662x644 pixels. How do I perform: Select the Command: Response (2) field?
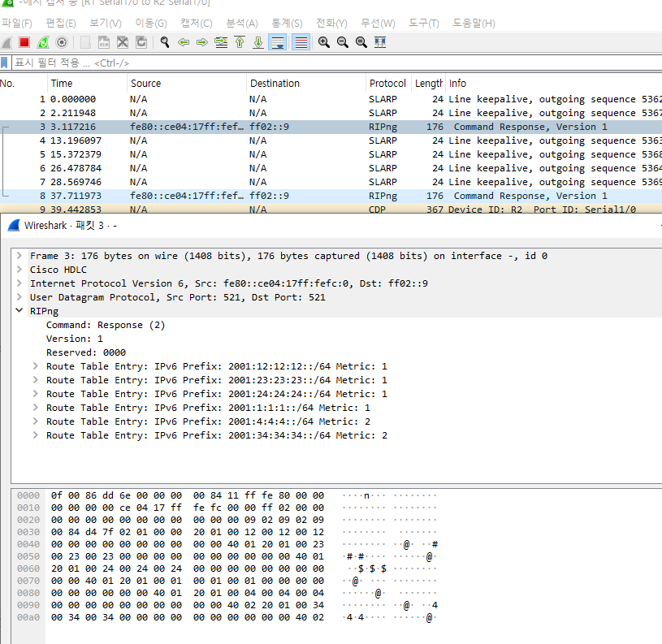click(x=106, y=325)
